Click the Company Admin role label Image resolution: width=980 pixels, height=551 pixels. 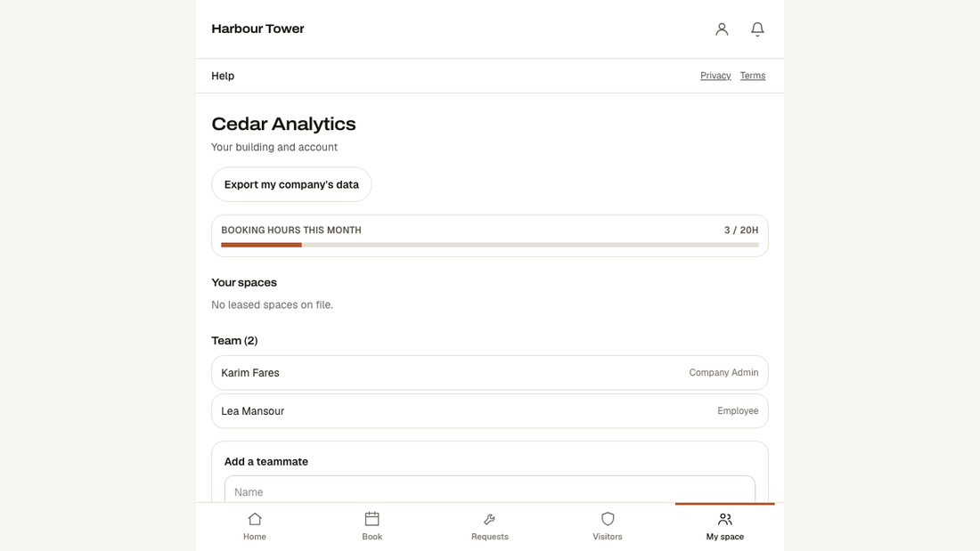(723, 372)
